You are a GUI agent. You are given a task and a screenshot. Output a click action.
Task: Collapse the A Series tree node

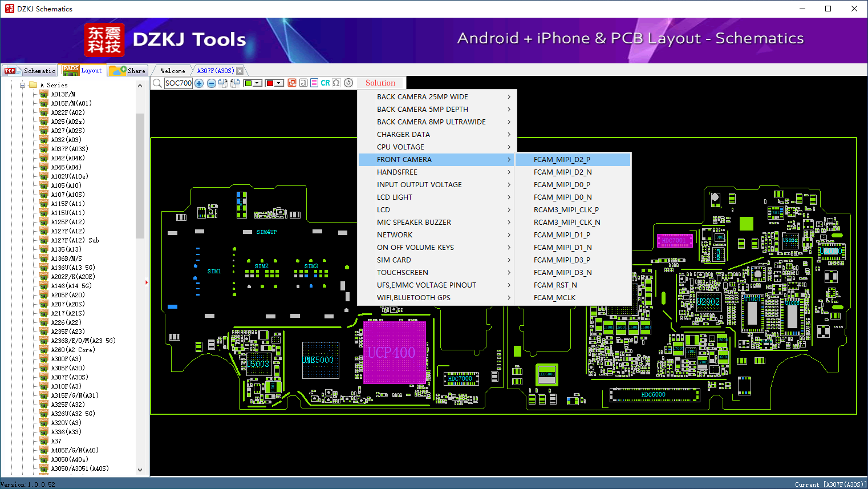[23, 85]
